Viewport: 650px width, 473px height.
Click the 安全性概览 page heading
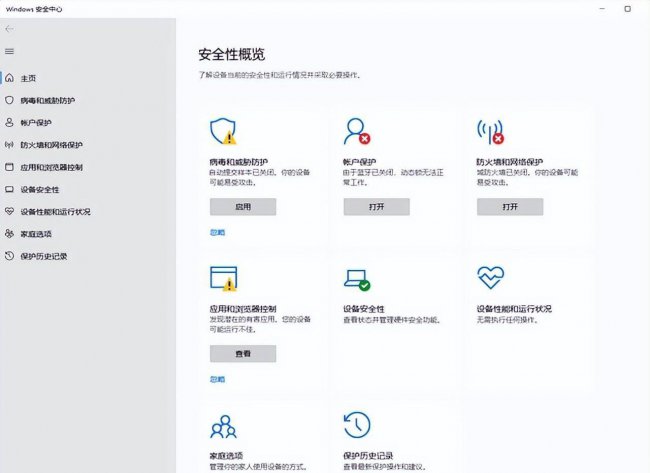232,54
